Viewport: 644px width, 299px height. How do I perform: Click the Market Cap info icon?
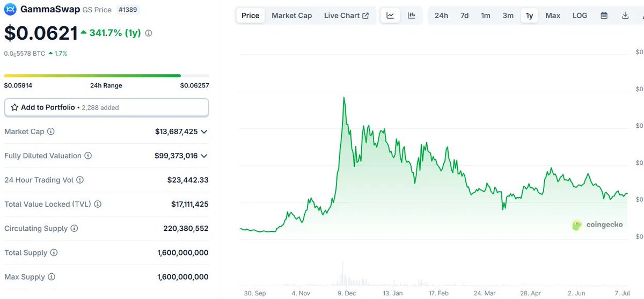tap(51, 132)
